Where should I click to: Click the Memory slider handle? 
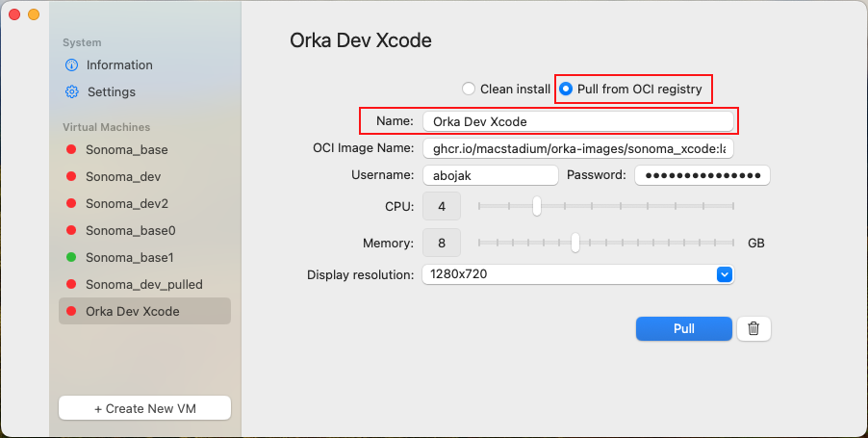point(575,243)
